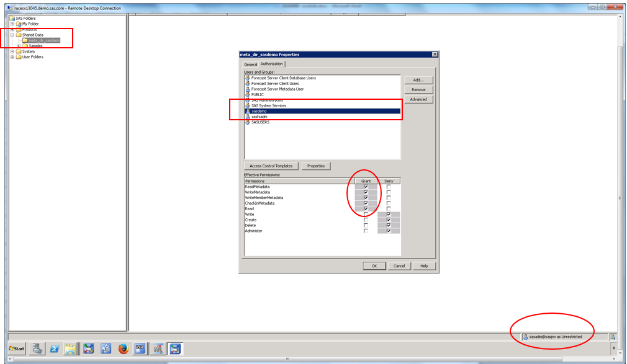This screenshot has width=627, height=364.
Task: Click the user icon beside sasfsadm
Action: click(x=248, y=117)
